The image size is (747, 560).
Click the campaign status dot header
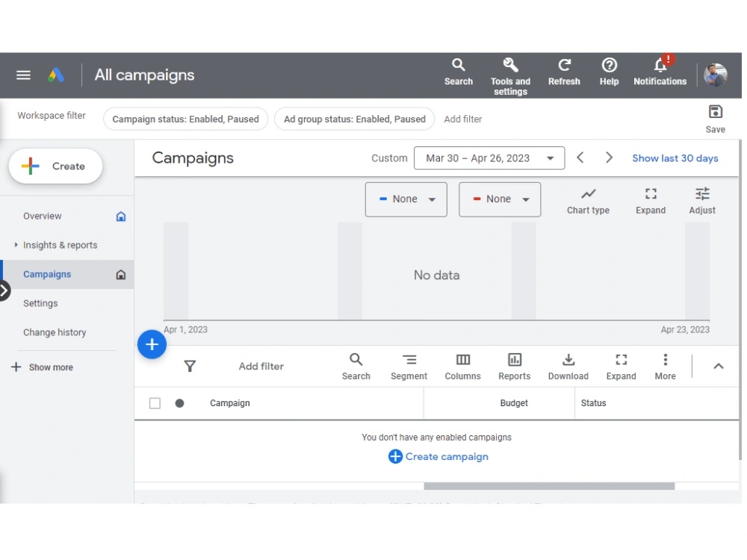(x=179, y=403)
